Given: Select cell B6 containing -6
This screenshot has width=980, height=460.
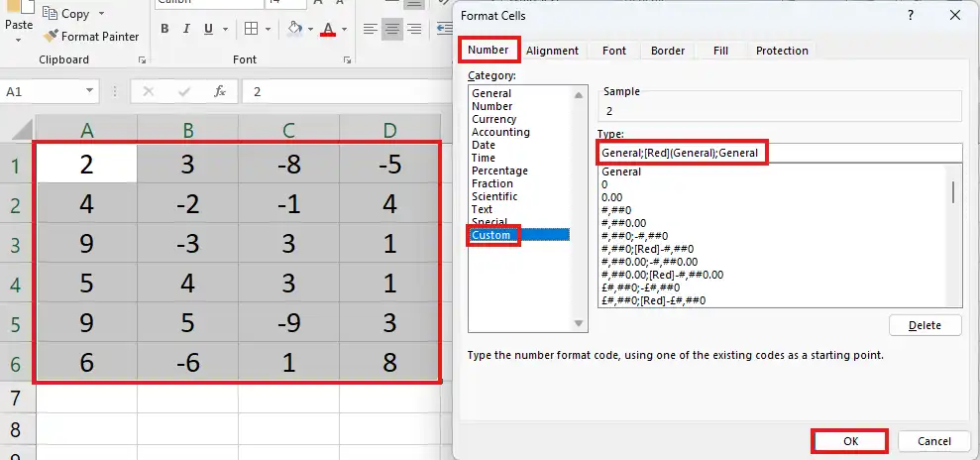Looking at the screenshot, I should coord(188,362).
